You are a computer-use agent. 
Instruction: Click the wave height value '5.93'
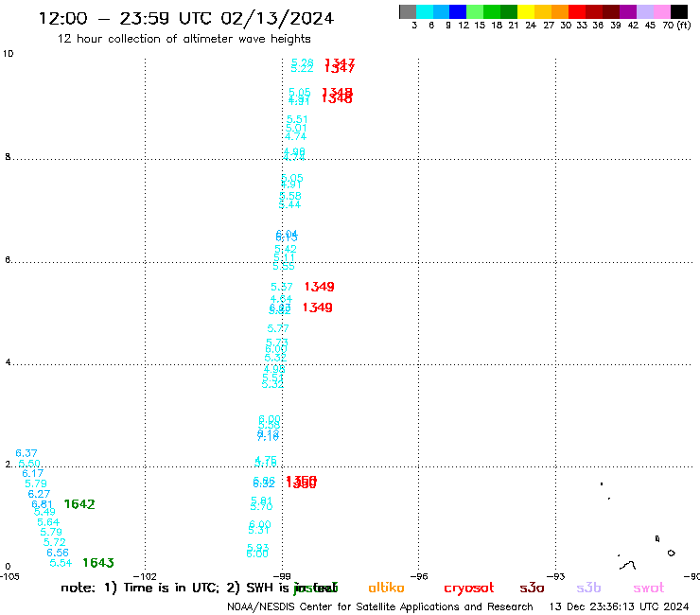(258, 547)
